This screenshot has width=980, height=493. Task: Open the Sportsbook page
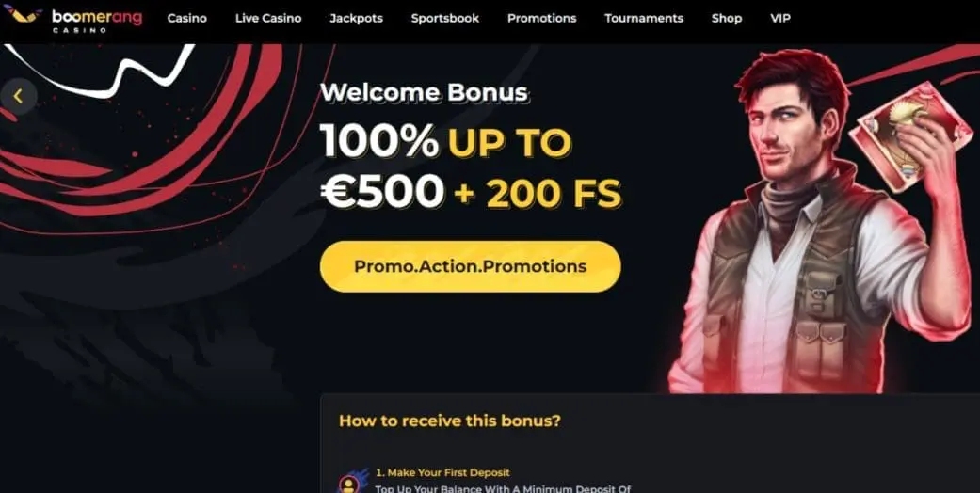pyautogui.click(x=445, y=19)
